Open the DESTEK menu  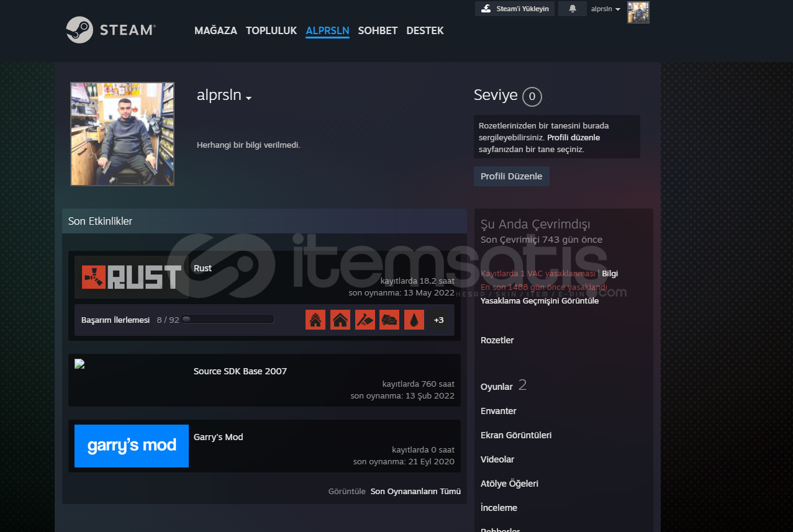[x=425, y=30]
